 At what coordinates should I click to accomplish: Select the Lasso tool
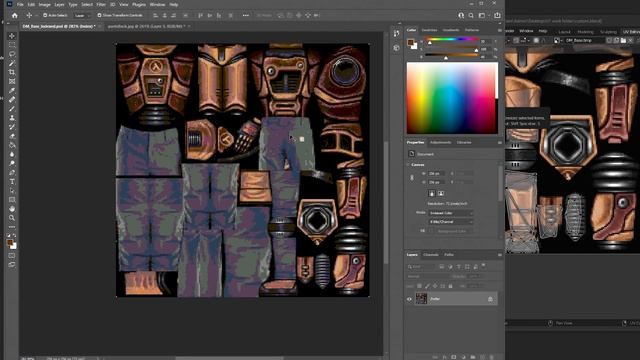pyautogui.click(x=12, y=54)
